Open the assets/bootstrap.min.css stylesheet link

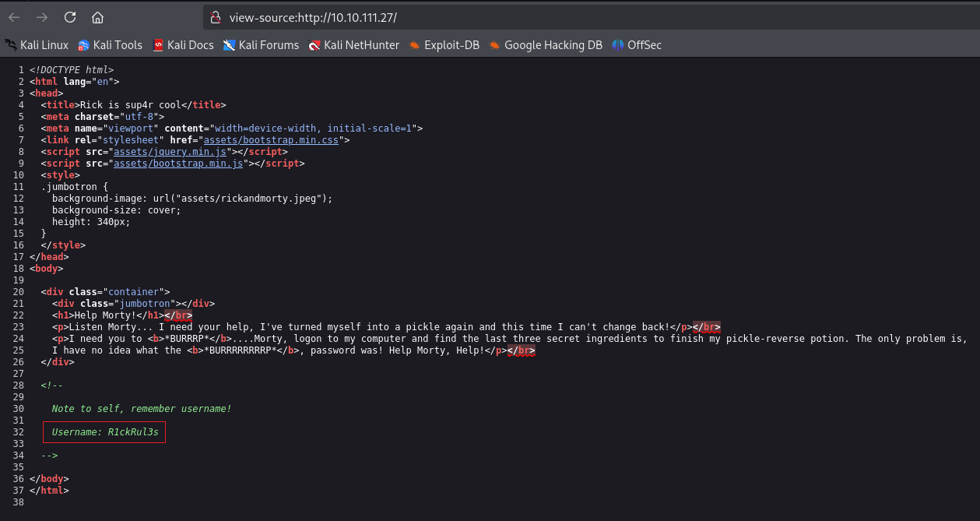[x=270, y=139]
